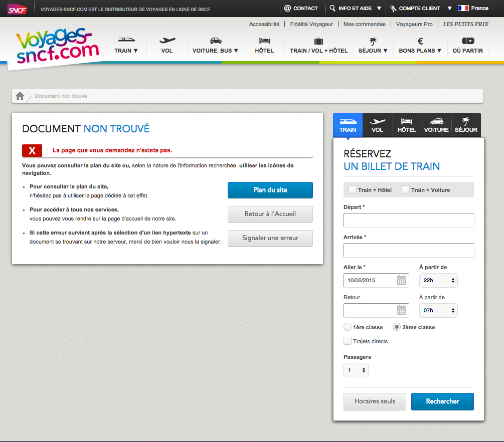This screenshot has width=504, height=442.
Task: Select France country text in top bar
Action: click(479, 9)
